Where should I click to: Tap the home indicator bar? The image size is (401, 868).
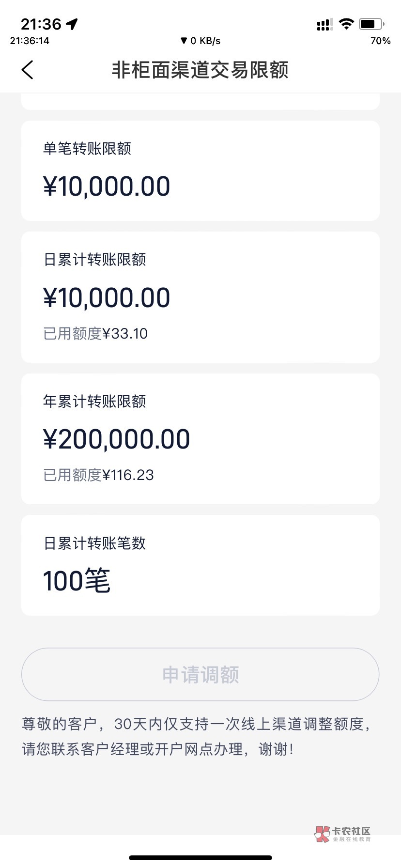point(200,858)
